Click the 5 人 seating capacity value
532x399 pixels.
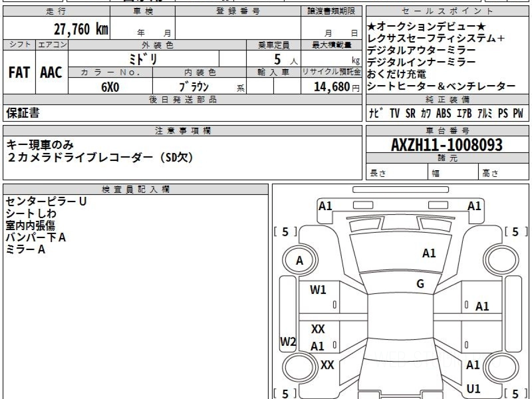[x=285, y=59]
